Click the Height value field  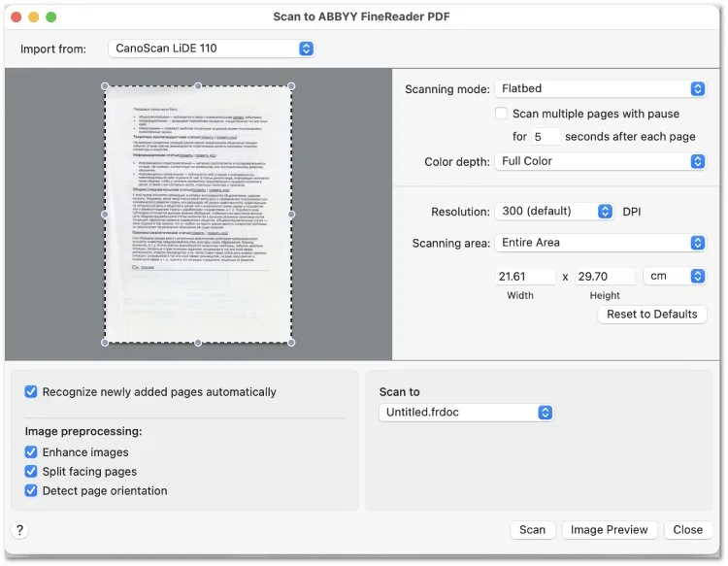[x=605, y=277]
